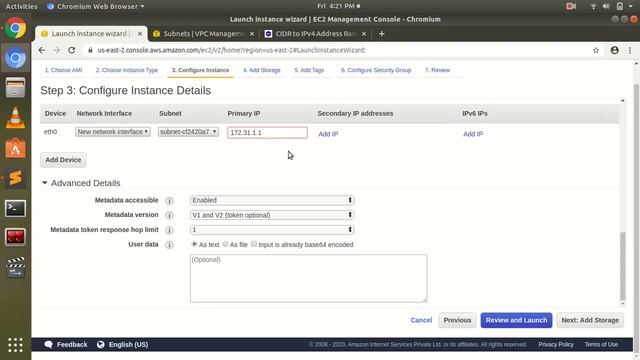The image size is (640, 360).
Task: Click Primary IP input field
Action: pyautogui.click(x=267, y=133)
